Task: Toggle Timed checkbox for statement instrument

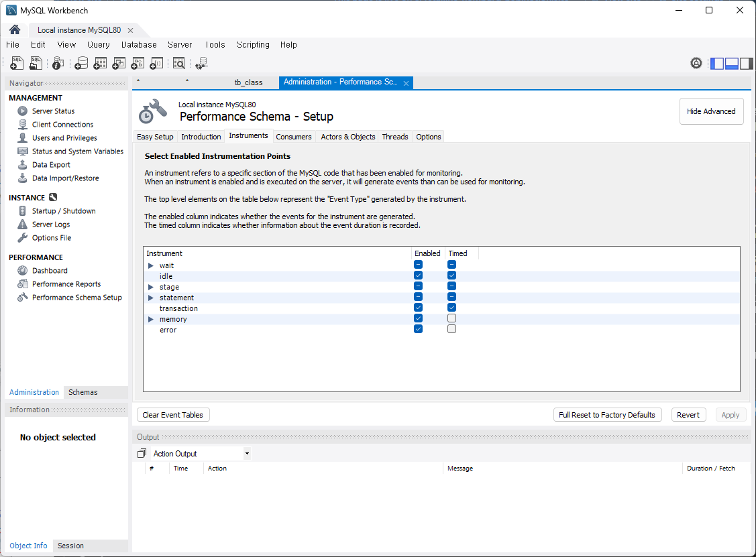Action: (451, 297)
